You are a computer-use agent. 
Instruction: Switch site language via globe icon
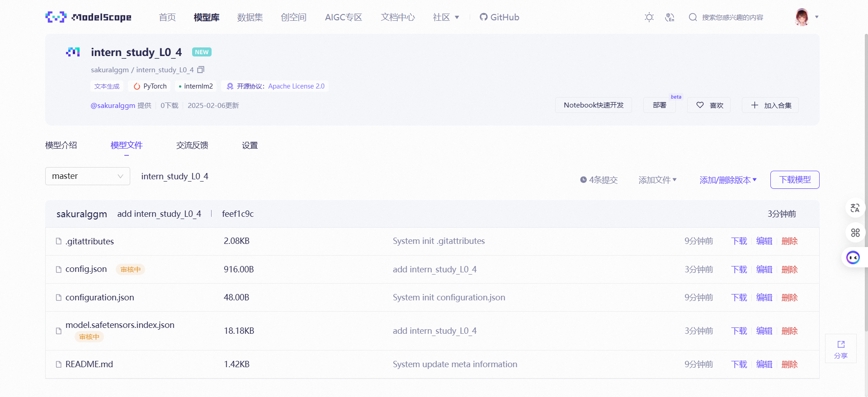[x=670, y=17]
